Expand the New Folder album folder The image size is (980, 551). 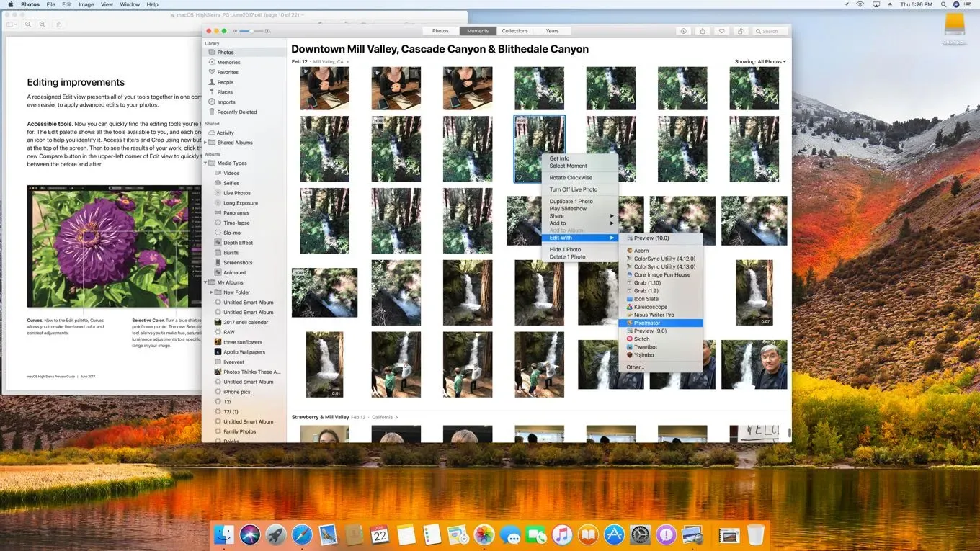click(211, 292)
